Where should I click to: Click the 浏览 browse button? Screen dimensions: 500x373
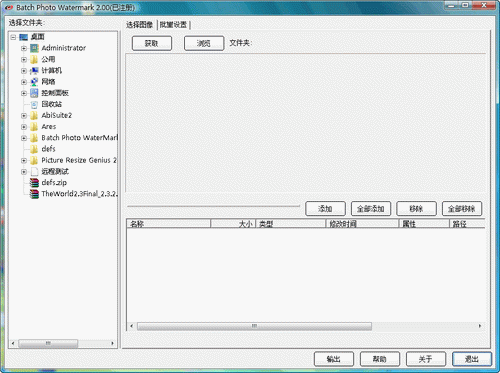point(204,43)
